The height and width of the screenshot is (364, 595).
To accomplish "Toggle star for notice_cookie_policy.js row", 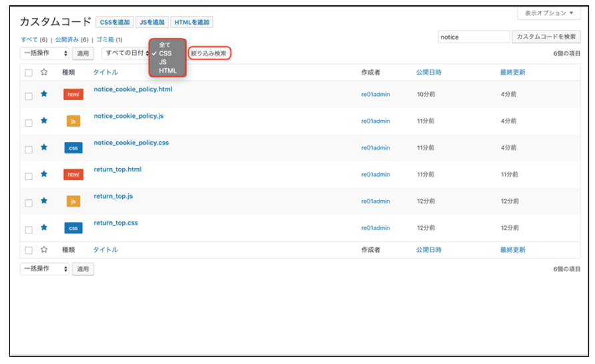I will 44,121.
